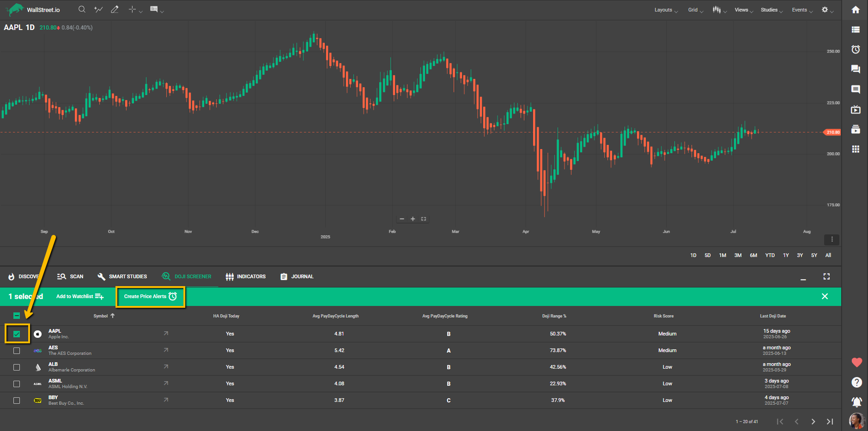Select the crosshair cursor tool
The image size is (868, 431).
[x=132, y=9]
